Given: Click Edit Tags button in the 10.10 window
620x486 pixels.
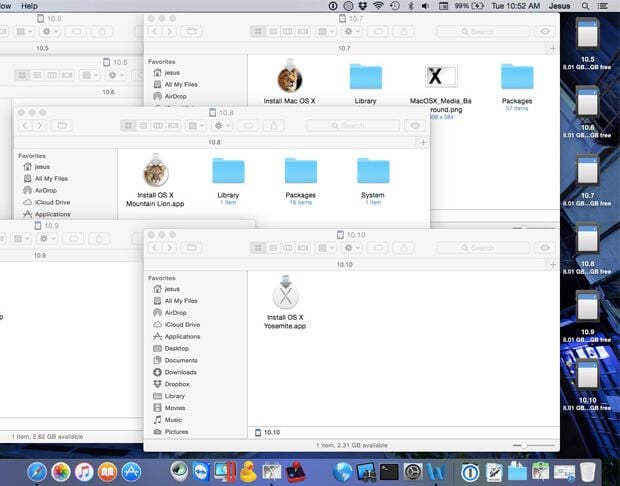Looking at the screenshot, I should tap(378, 248).
